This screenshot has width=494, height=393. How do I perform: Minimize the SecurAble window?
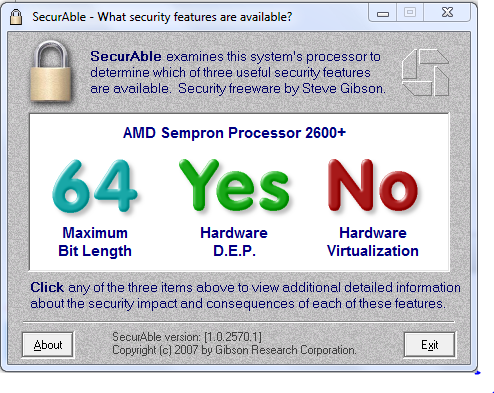383,13
